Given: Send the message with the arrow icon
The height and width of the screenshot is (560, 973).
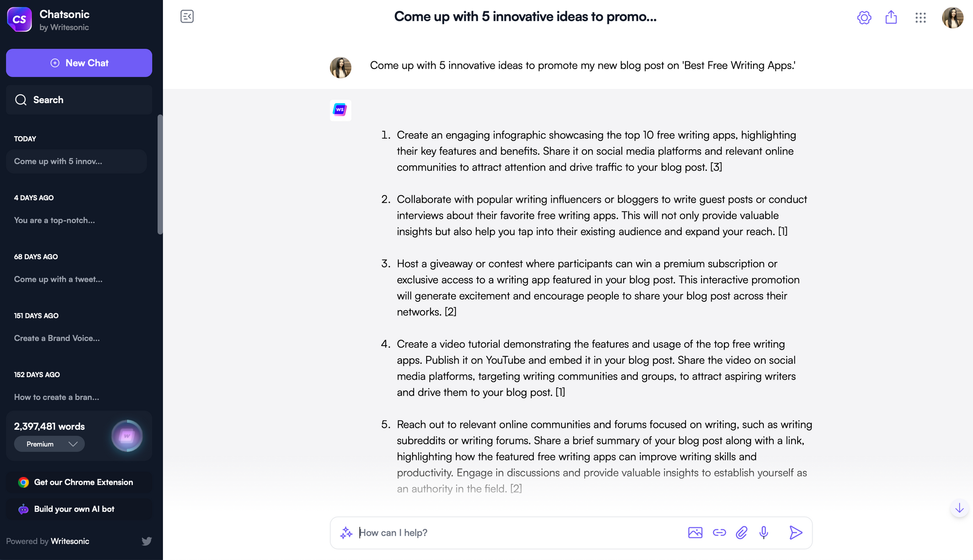Looking at the screenshot, I should point(796,533).
